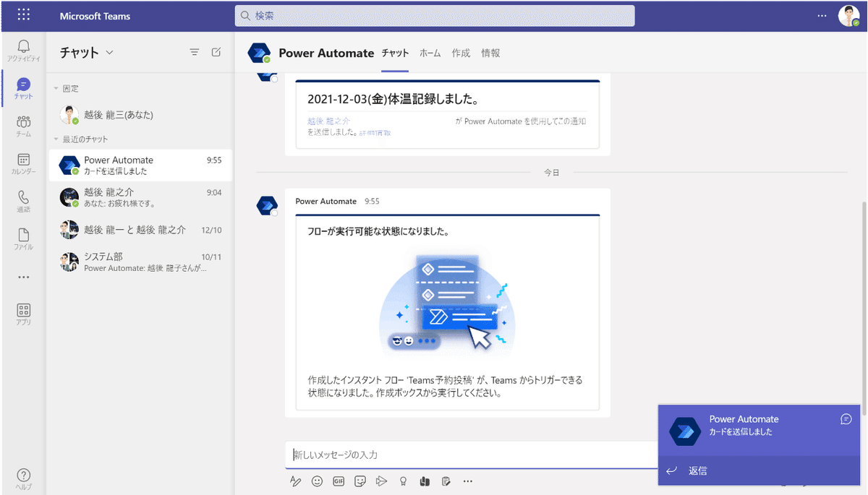868x495 pixels.
Task: Open the app launcher waffle icon
Action: point(23,15)
